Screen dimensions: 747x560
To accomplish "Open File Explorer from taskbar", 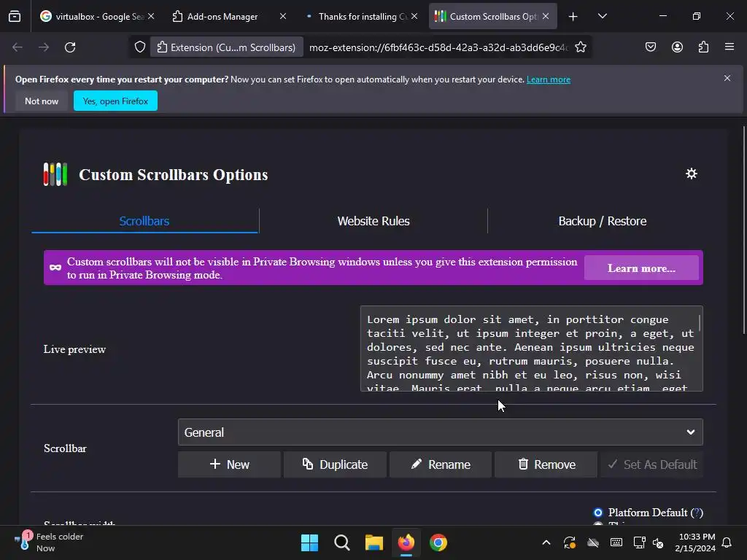I will coord(374,542).
